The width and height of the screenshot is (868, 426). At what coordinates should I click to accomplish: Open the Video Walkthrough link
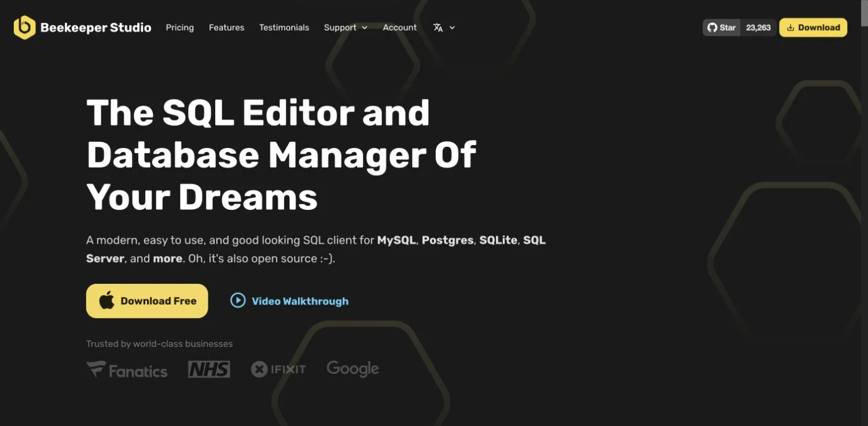point(300,301)
